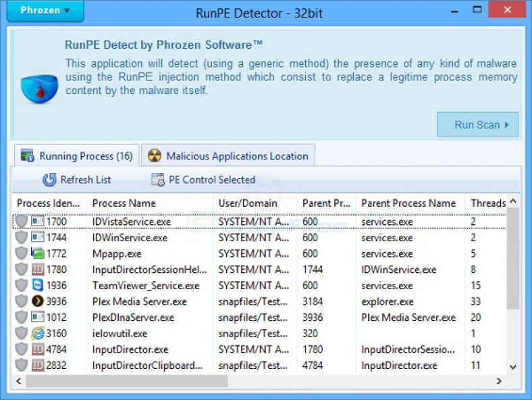Select the IDWinService.exe process name
Viewport: 532px width, 400px height.
(x=130, y=237)
